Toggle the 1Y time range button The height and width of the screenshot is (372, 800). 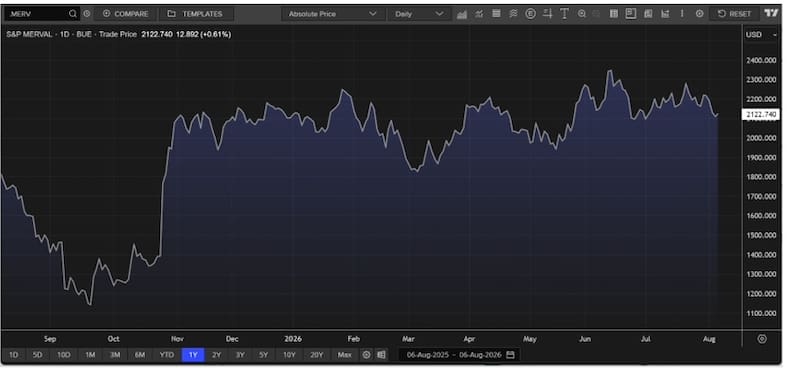click(x=193, y=355)
